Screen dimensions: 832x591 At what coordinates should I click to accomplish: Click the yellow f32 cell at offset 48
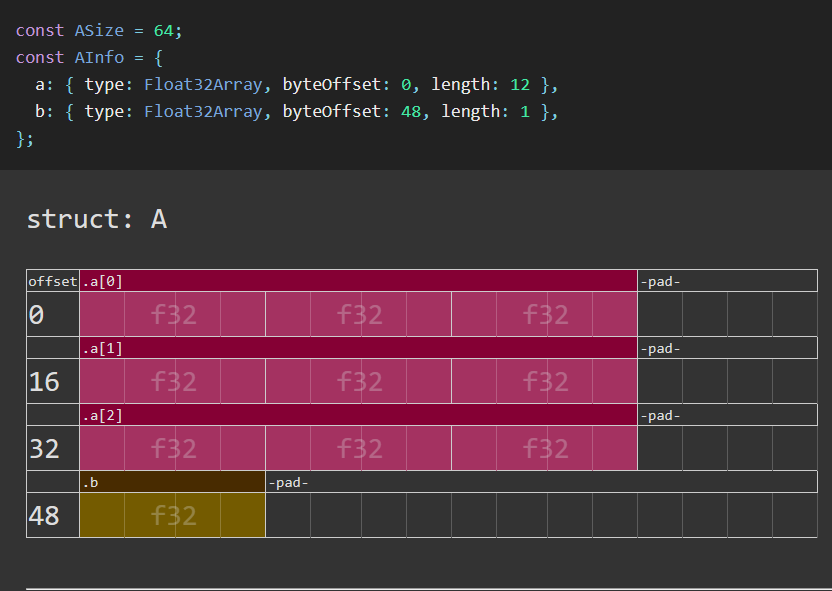coord(172,515)
